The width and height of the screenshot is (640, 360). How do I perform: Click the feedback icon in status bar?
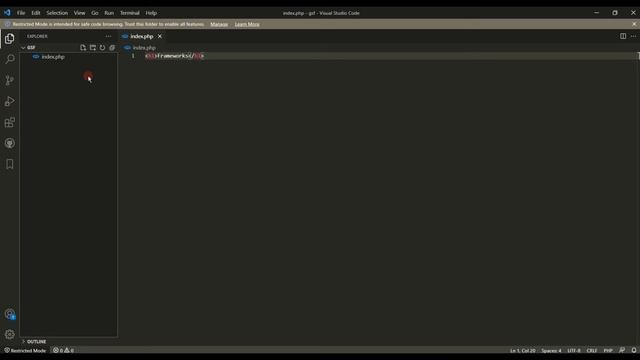(x=622, y=350)
